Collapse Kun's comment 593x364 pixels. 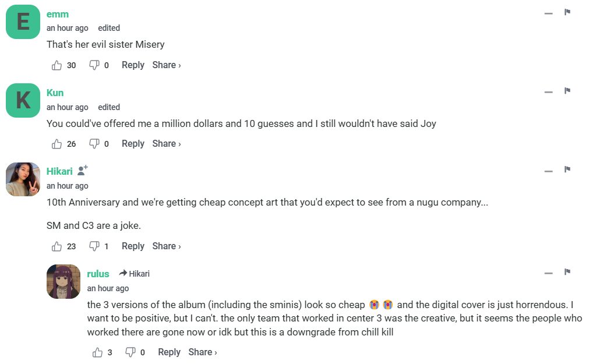pyautogui.click(x=548, y=92)
